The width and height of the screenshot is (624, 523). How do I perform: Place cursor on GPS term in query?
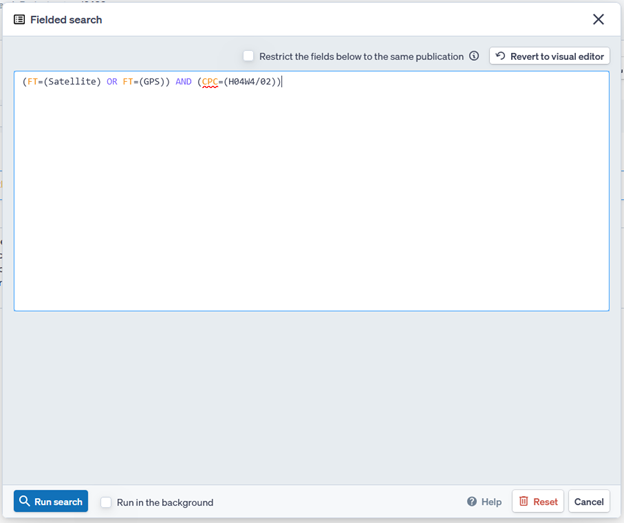pyautogui.click(x=153, y=82)
